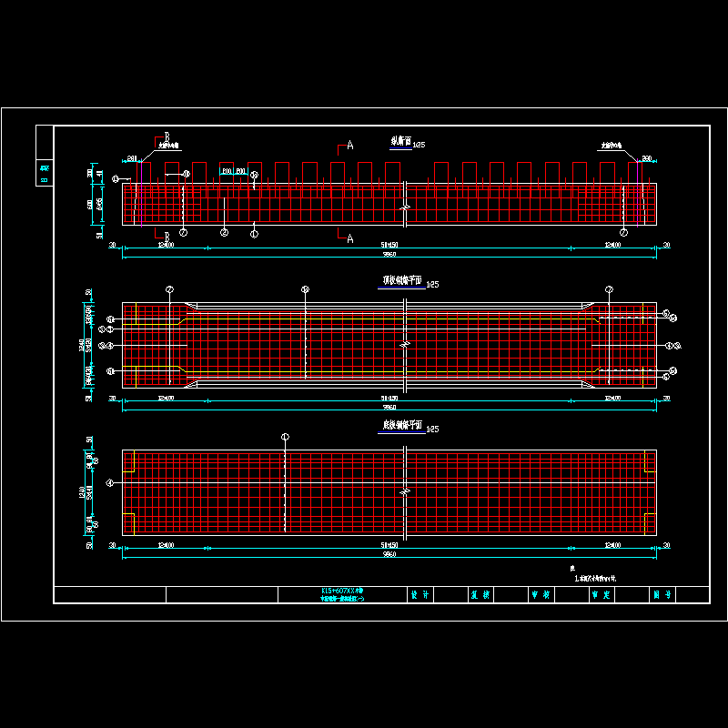Select the 51×150 dimension under the longitudinal section
Screen dimensions: 728x728
click(389, 245)
